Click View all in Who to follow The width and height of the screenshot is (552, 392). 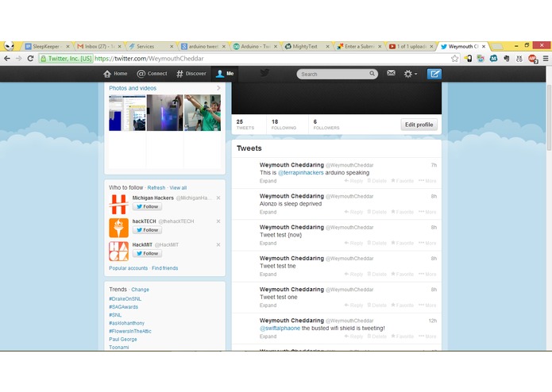coord(178,188)
